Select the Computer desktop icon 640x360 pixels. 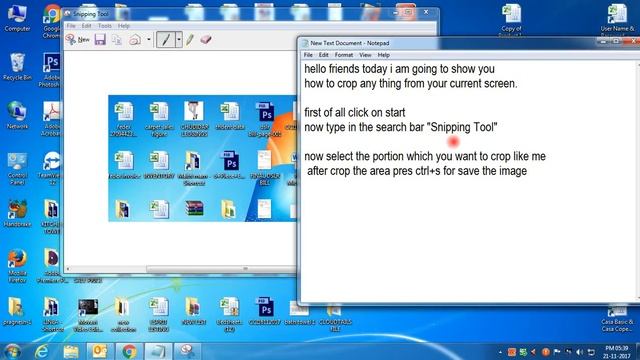[x=17, y=18]
